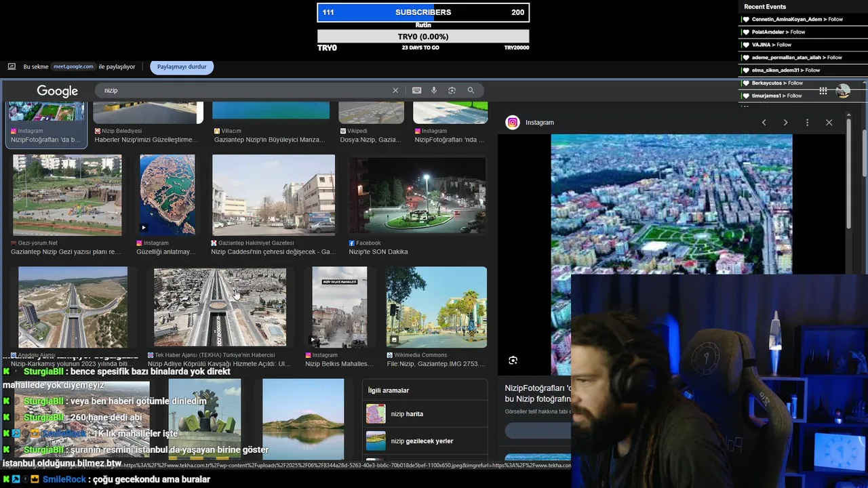Click the SUBSCRIBERS progress bar
Screen dimensions: 868x488
(x=423, y=12)
